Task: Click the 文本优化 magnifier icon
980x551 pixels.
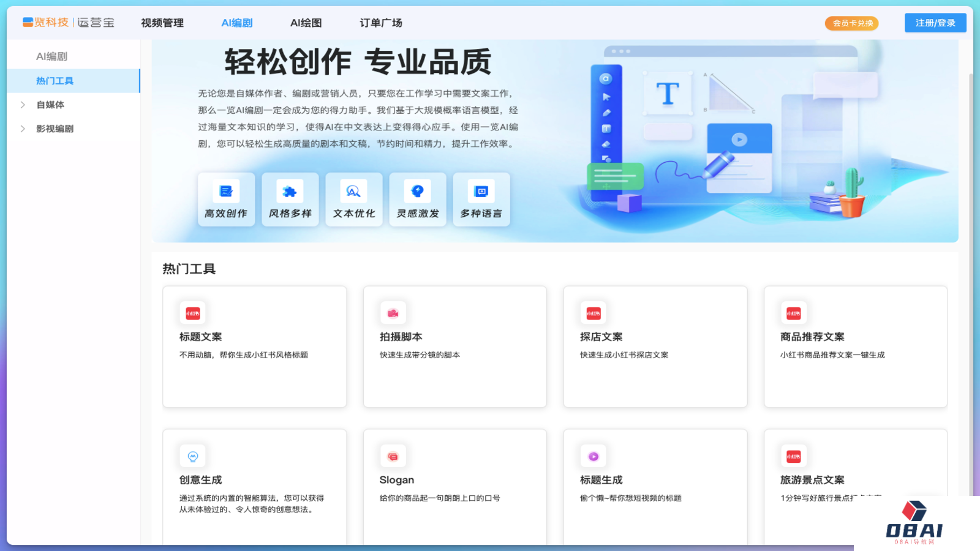Action: tap(353, 190)
